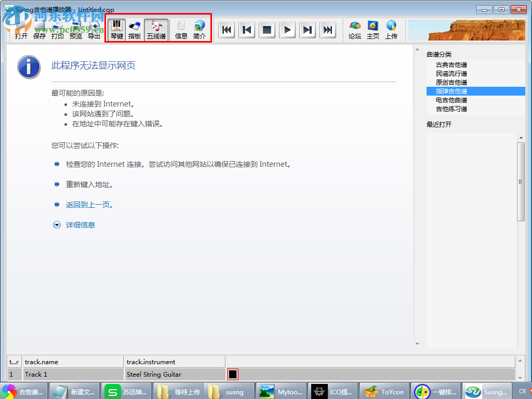Click the 导出 export icon

click(x=94, y=30)
